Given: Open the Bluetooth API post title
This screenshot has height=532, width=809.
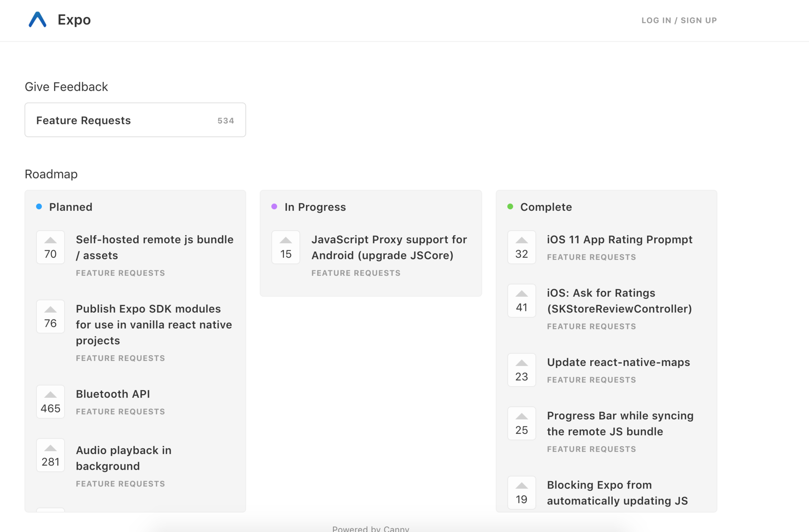Looking at the screenshot, I should click(x=113, y=394).
